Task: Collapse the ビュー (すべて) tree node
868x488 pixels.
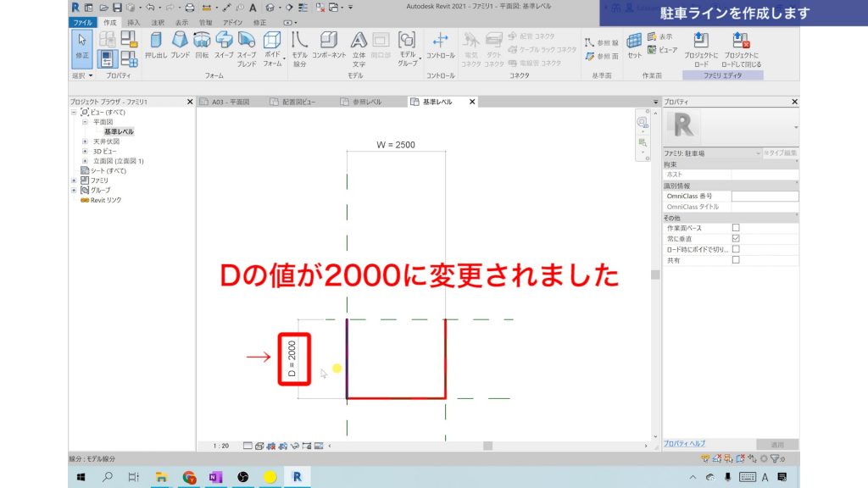Action: click(x=75, y=112)
